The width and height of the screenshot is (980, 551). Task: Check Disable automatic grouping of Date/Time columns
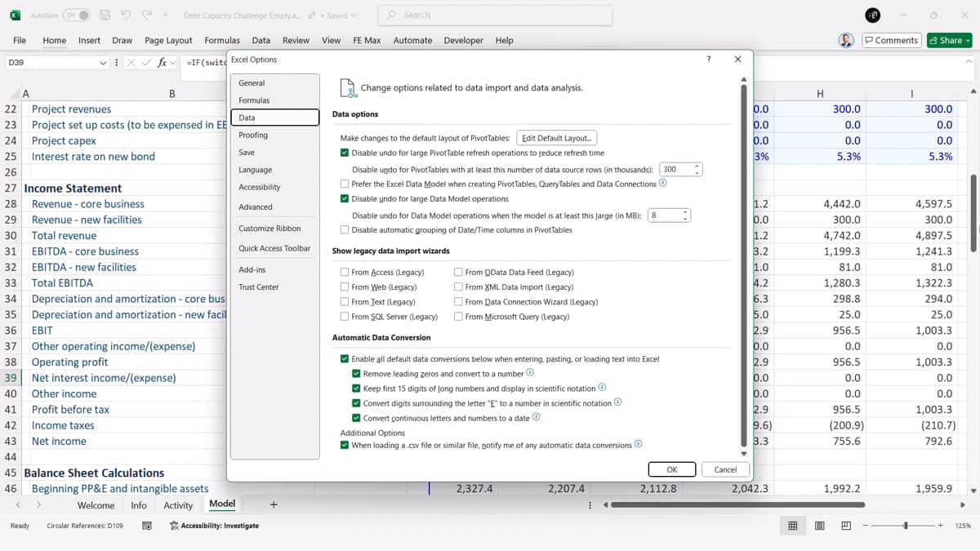(345, 229)
